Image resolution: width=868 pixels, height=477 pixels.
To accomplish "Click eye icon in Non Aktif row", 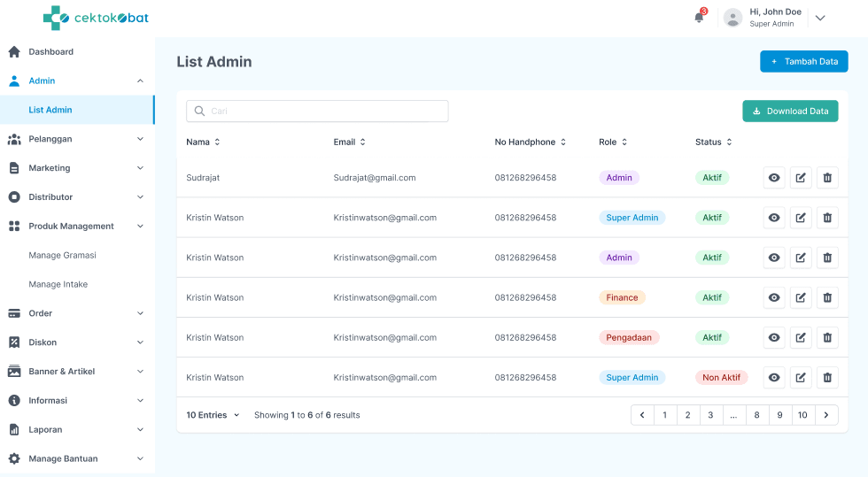I will [774, 378].
